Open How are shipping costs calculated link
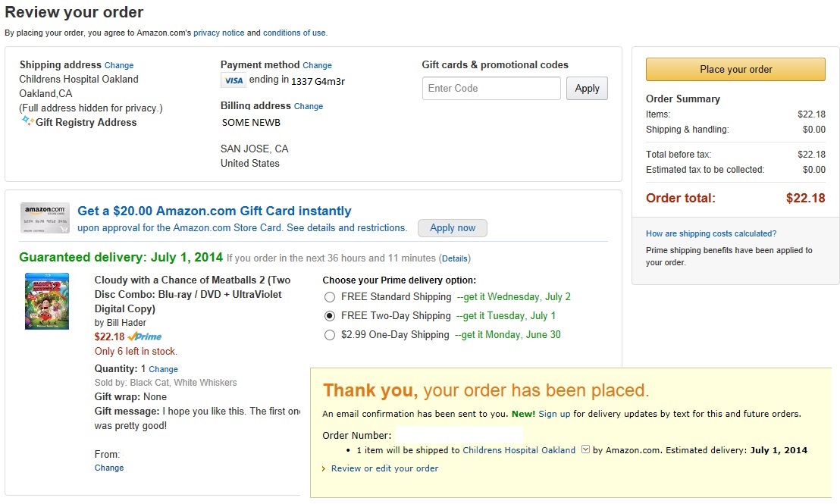This screenshot has width=840, height=504. pos(711,233)
